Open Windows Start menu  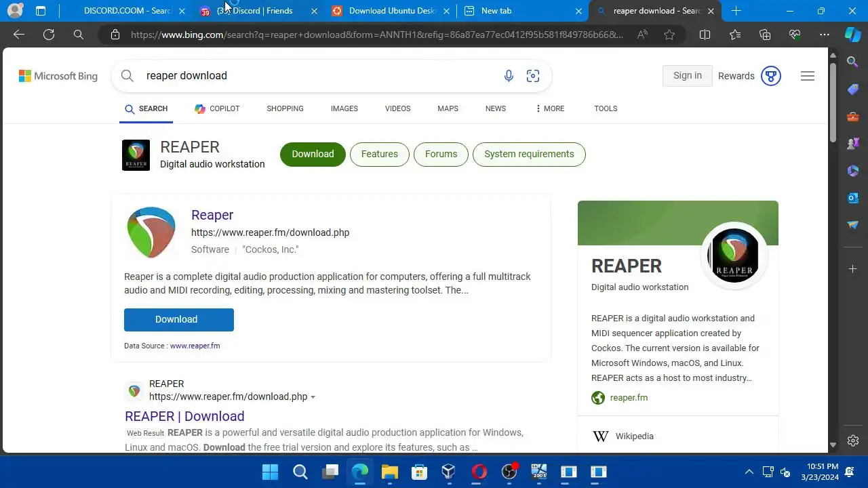(x=270, y=472)
